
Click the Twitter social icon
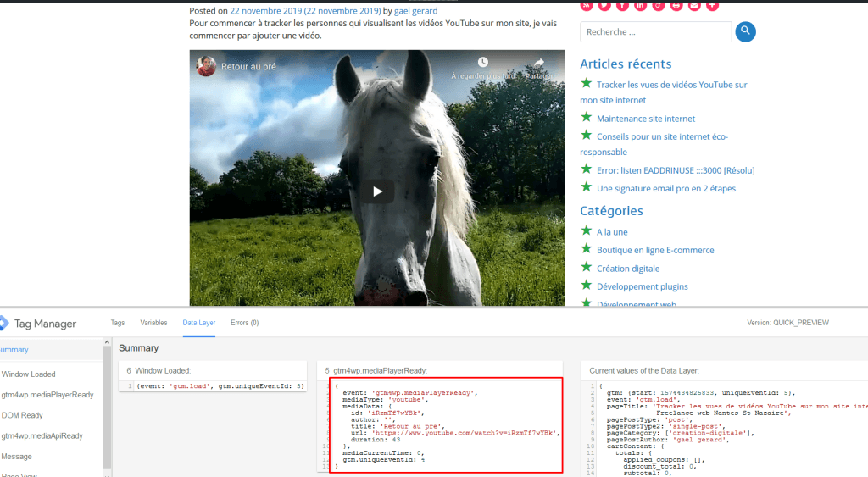point(604,5)
